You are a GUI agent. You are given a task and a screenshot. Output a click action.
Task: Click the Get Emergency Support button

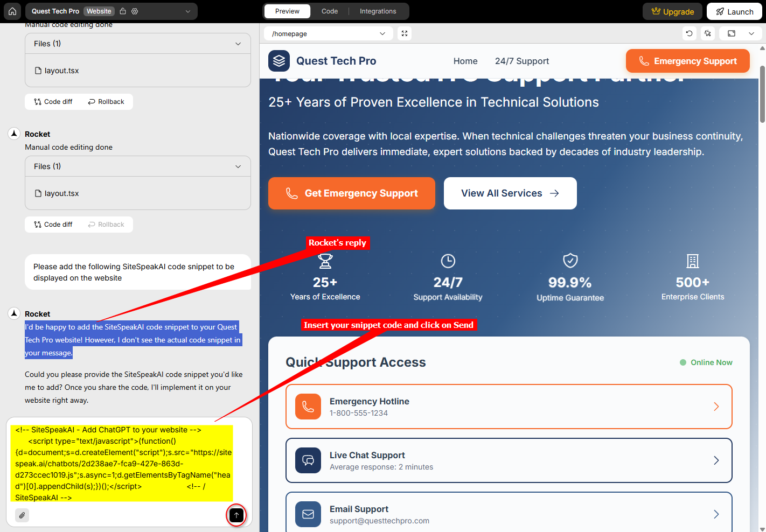(352, 193)
